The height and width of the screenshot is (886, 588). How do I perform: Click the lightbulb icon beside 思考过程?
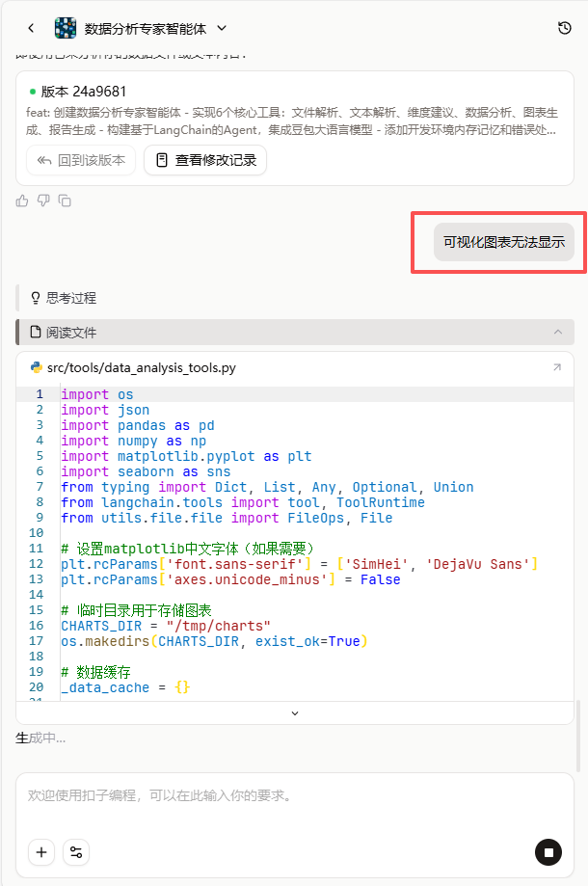tap(36, 298)
